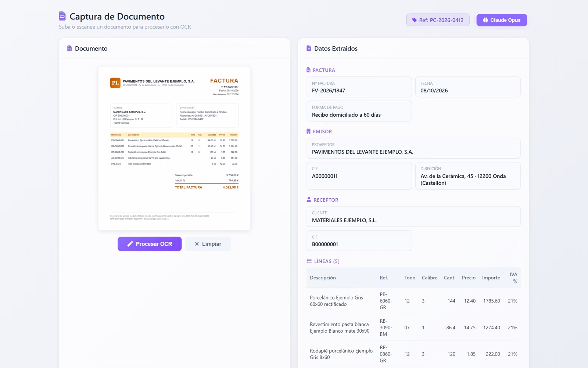Click the invoice icon beside FACTURA section
Image resolution: width=588 pixels, height=368 pixels.
coord(308,70)
